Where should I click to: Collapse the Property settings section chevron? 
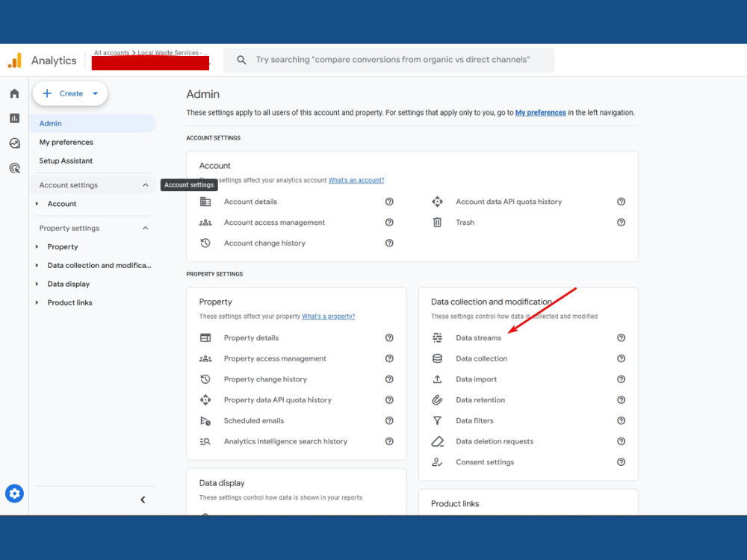tap(146, 228)
